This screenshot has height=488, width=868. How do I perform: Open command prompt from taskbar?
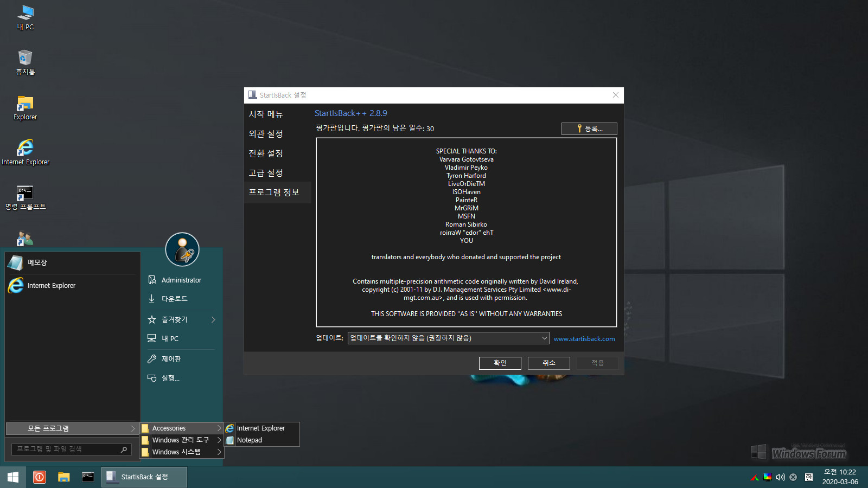[x=88, y=477]
